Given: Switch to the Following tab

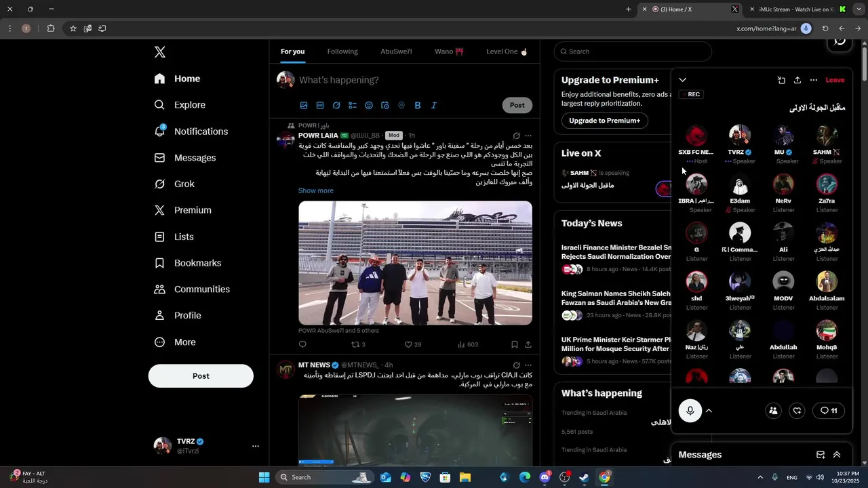Looking at the screenshot, I should click(x=342, y=52).
